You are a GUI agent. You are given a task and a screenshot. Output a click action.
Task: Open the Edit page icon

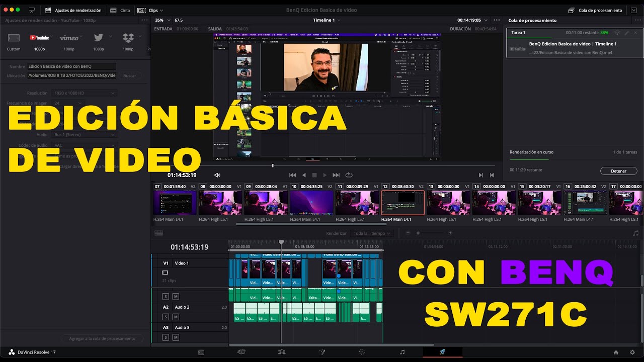282,352
